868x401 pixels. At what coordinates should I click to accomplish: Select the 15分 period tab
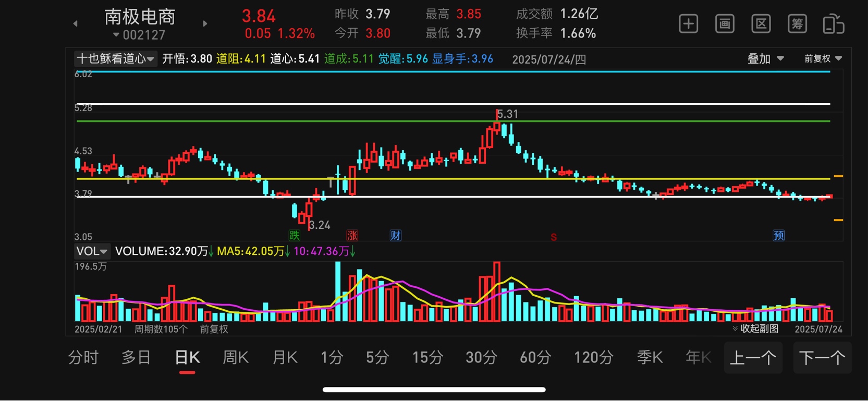coord(427,358)
